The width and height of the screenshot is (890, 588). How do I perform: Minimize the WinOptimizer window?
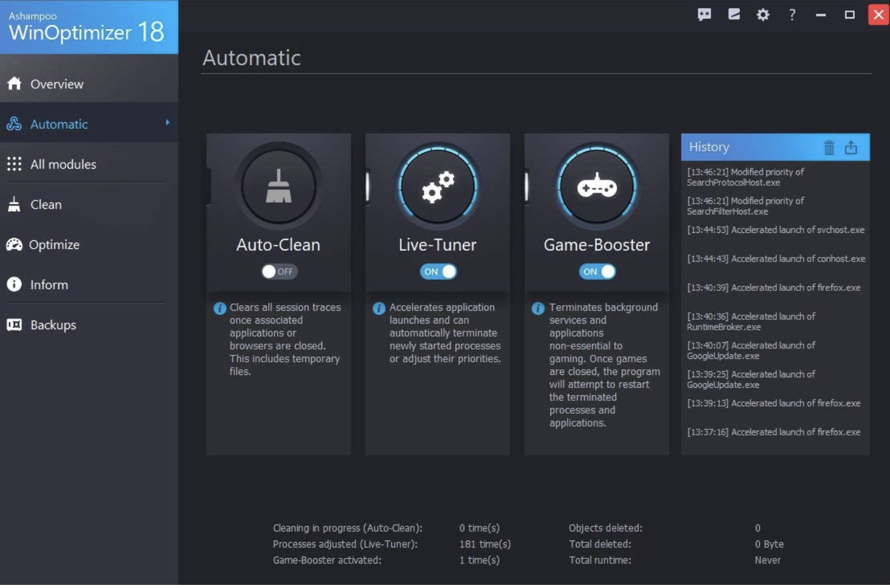821,14
